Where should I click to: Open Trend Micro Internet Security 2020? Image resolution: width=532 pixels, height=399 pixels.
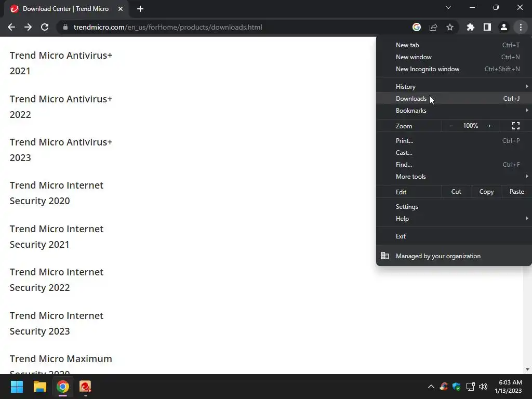click(x=56, y=193)
